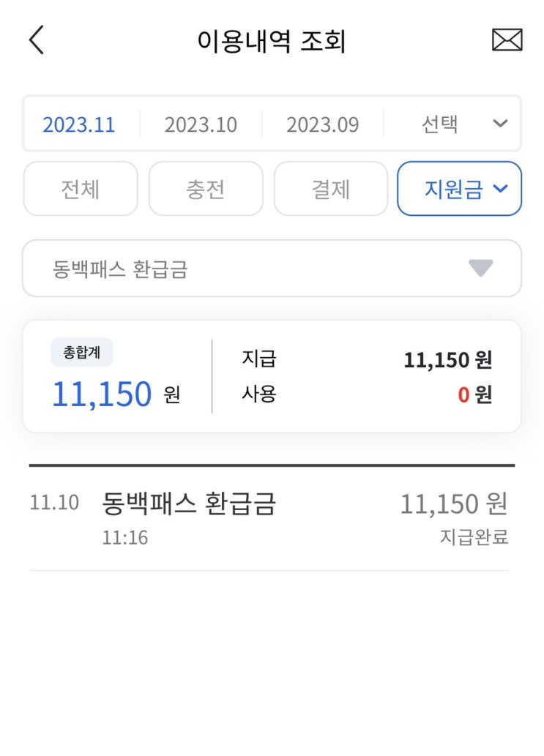Go back using the left arrow

pos(37,40)
